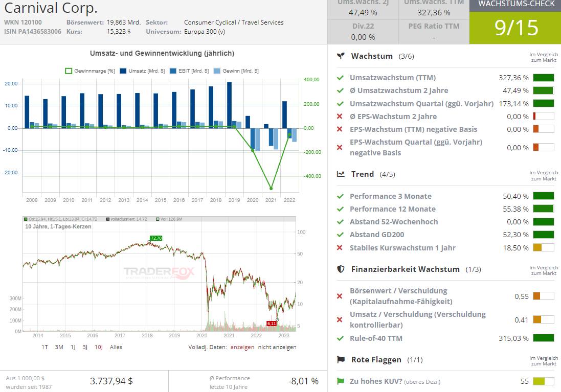561x392 pixels.
Task: Click the '50,40 %' Performance 3 Monate value
Action: 515,196
